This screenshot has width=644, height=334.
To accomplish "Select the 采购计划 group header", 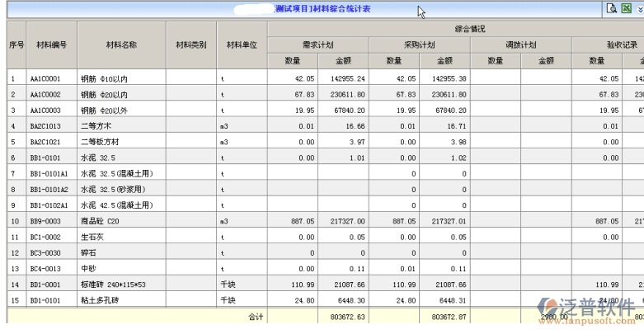I will click(x=419, y=45).
